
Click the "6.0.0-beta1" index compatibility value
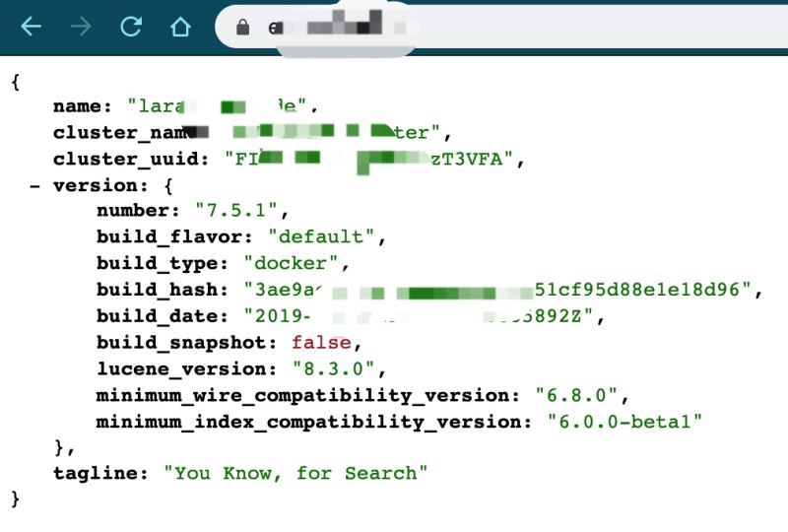(625, 422)
